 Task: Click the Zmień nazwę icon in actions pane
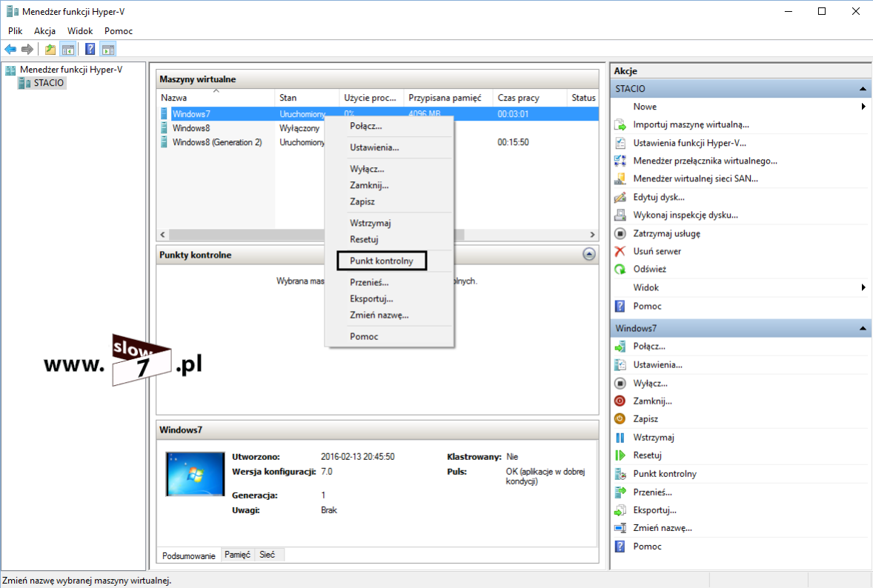coord(620,528)
